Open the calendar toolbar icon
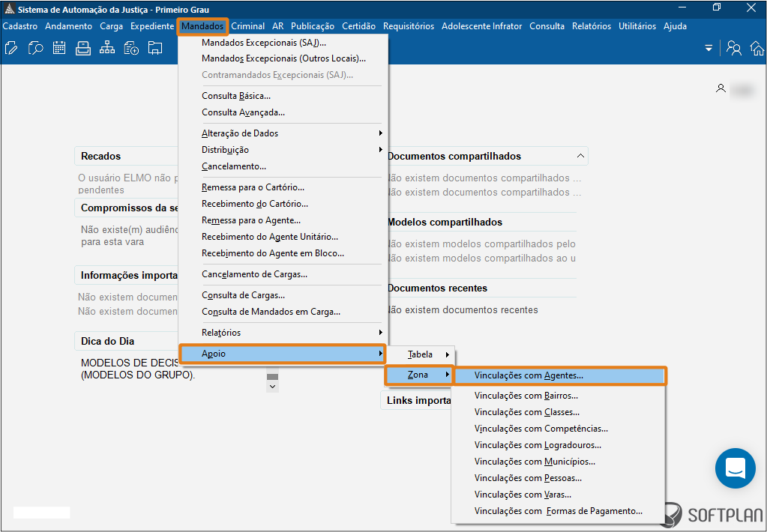 coord(59,48)
